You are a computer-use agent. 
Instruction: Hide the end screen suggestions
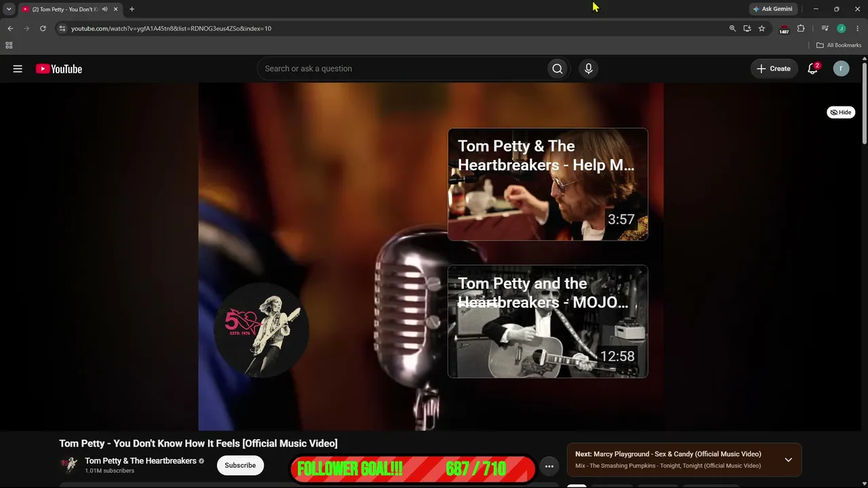pyautogui.click(x=841, y=113)
